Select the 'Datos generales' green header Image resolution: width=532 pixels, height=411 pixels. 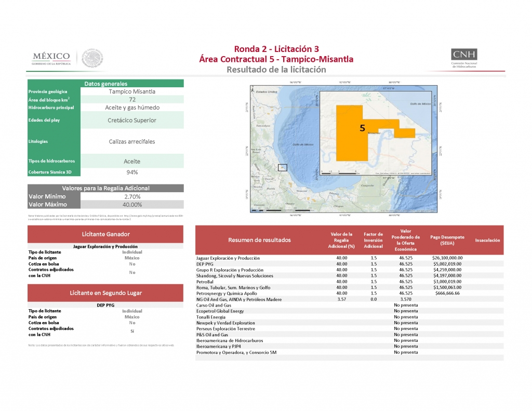pyautogui.click(x=105, y=84)
